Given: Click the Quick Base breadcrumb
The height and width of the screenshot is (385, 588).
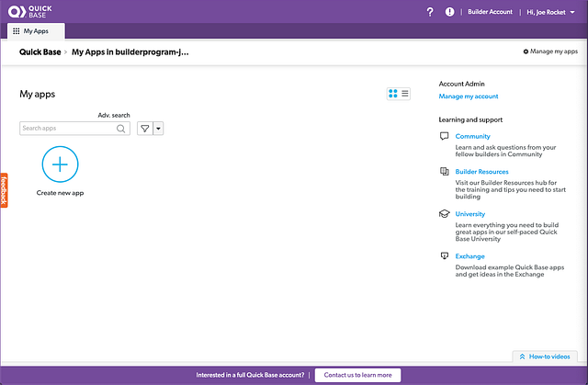Looking at the screenshot, I should (40, 52).
